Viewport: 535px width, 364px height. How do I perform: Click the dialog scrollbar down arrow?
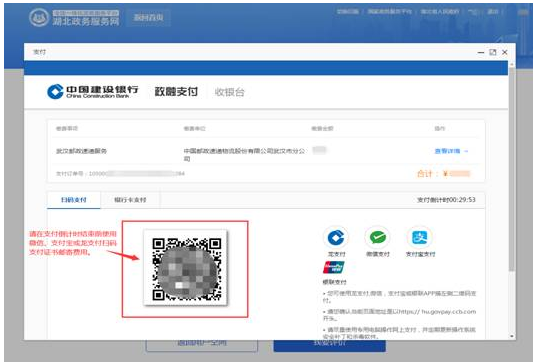pyautogui.click(x=512, y=336)
